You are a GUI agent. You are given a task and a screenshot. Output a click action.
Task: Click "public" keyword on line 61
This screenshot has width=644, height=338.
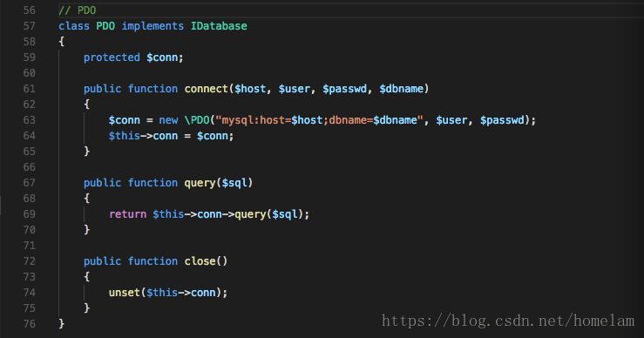(x=102, y=89)
